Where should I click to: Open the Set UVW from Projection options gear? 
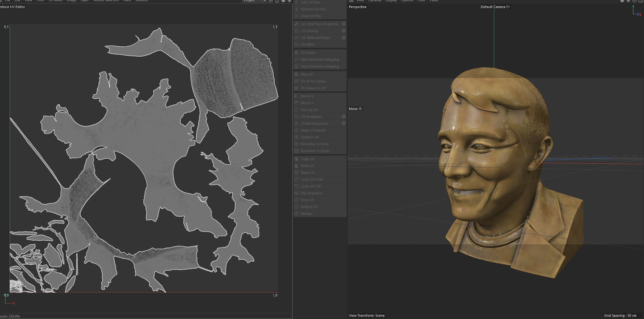pos(343,24)
